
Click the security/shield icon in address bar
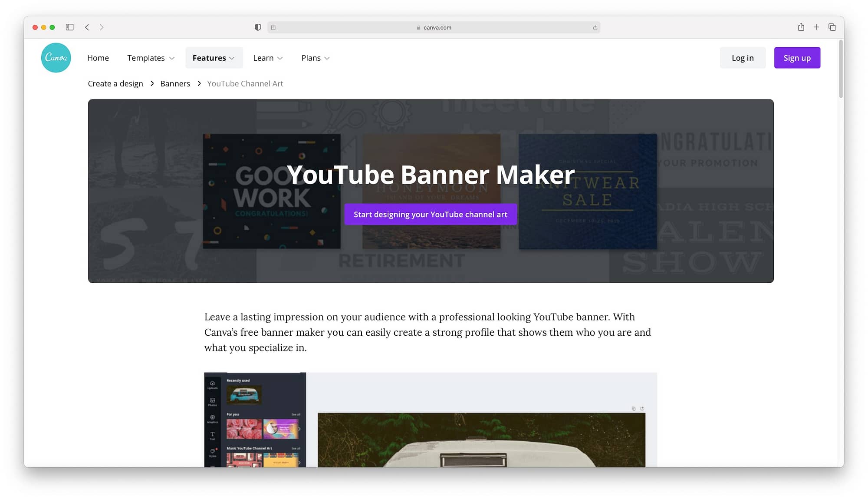tap(257, 27)
